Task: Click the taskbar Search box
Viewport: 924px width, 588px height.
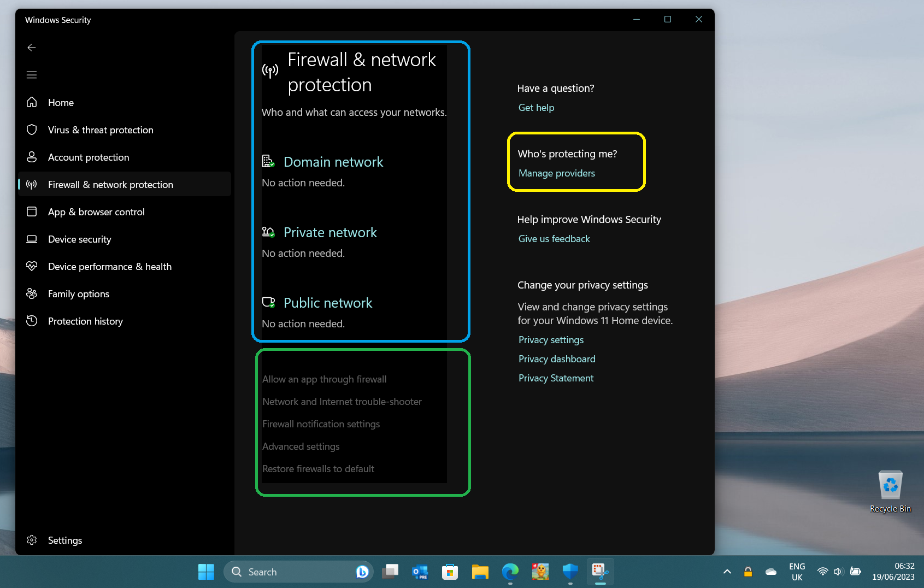Action: coord(298,572)
